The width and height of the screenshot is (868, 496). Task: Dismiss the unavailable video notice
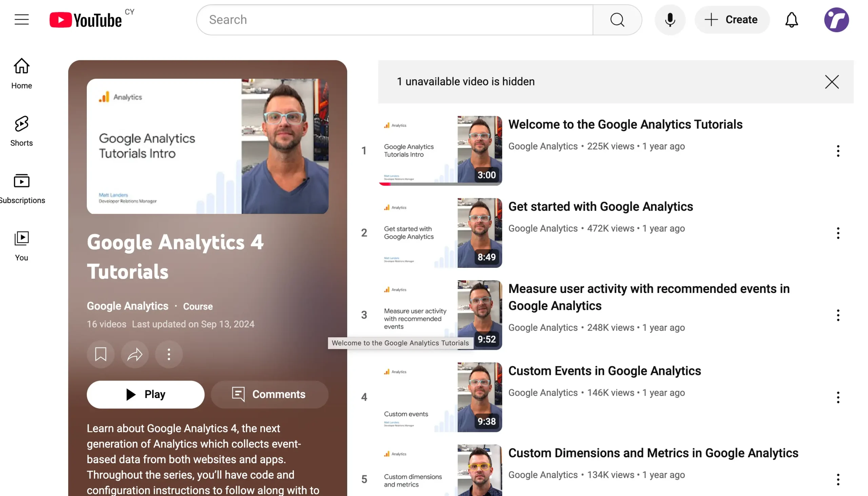831,82
